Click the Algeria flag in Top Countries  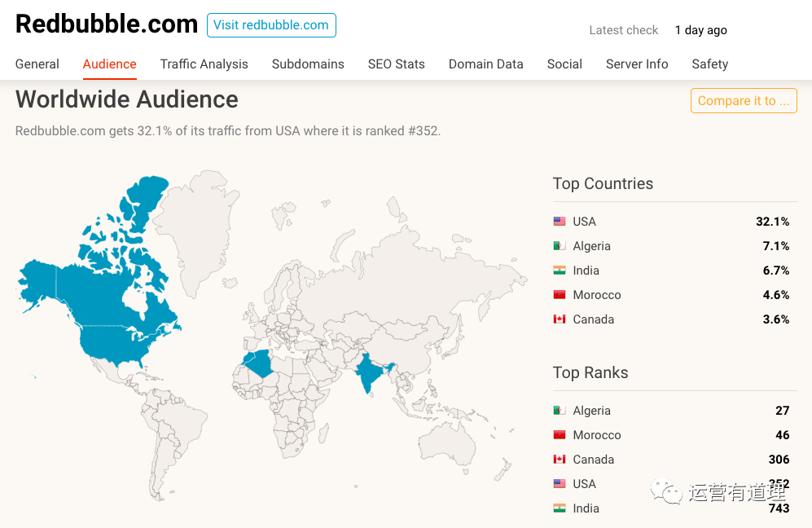click(560, 245)
